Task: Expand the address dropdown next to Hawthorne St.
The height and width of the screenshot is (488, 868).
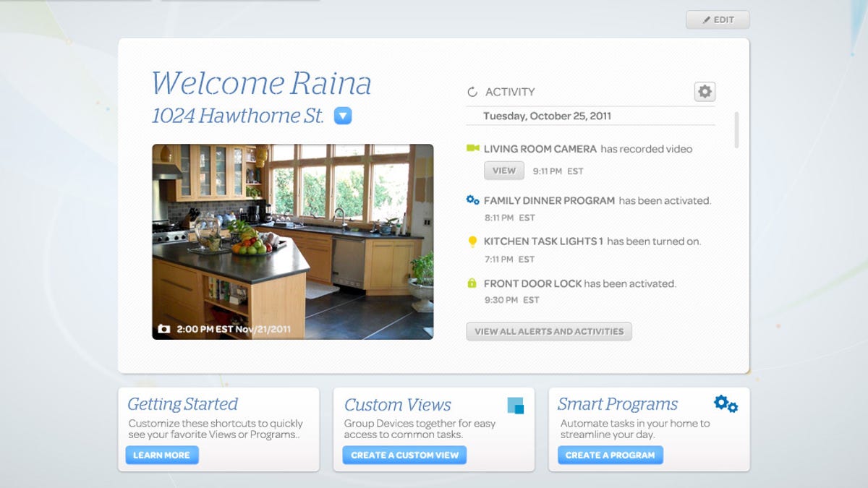Action: click(x=343, y=116)
